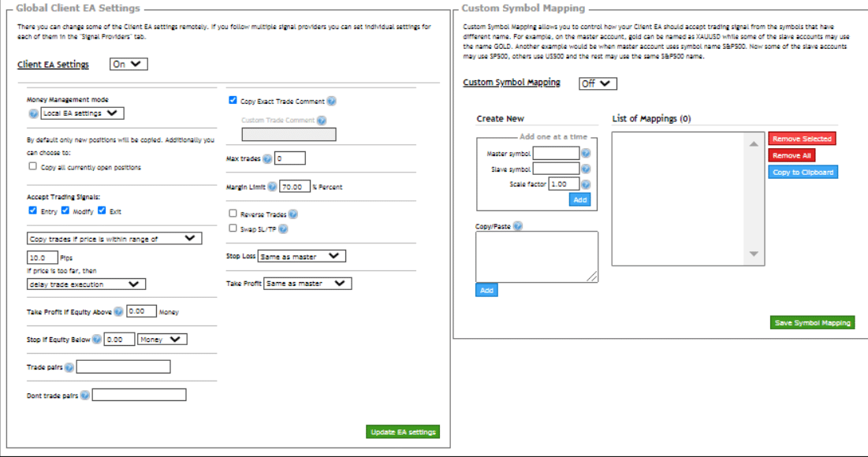The image size is (868, 457).
Task: Click Save Symbol Mapping button
Action: [813, 322]
